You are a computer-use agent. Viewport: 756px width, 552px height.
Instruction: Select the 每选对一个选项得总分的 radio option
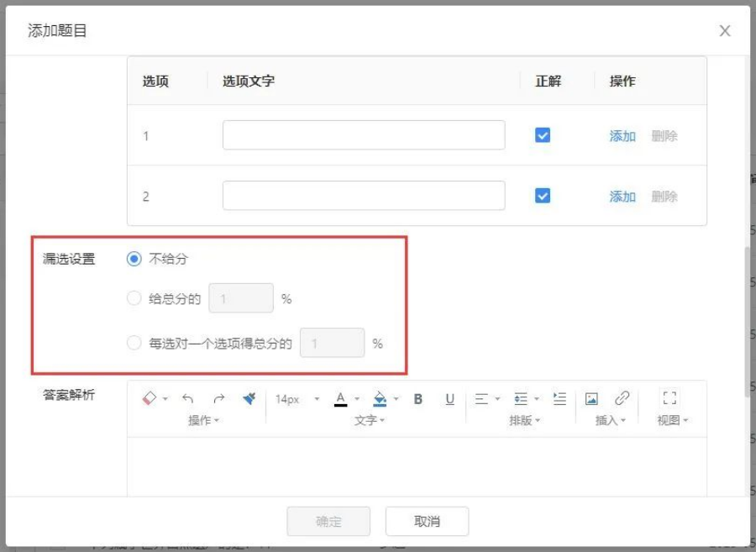click(134, 343)
